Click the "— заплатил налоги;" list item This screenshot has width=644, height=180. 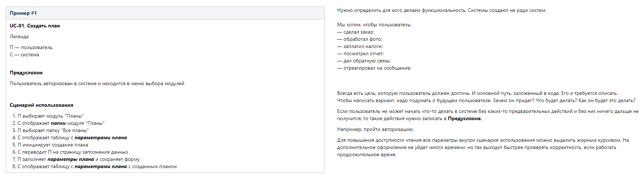360,46
